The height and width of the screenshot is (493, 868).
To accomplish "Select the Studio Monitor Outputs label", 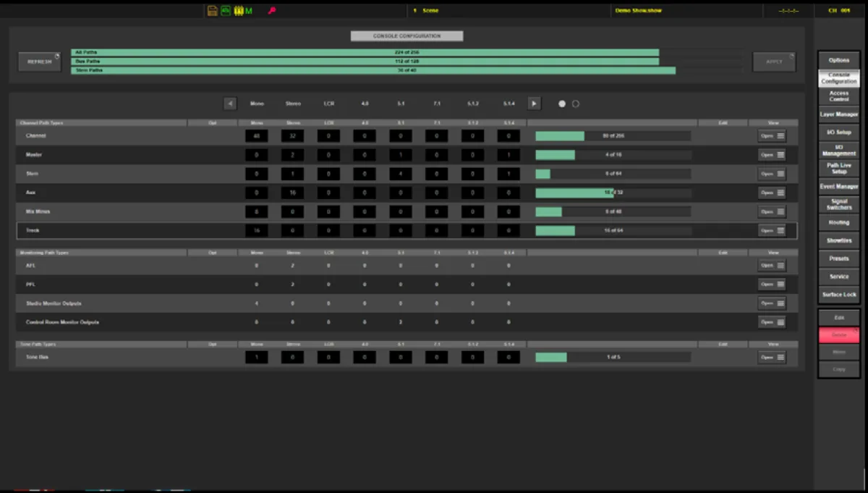I will pos(55,303).
